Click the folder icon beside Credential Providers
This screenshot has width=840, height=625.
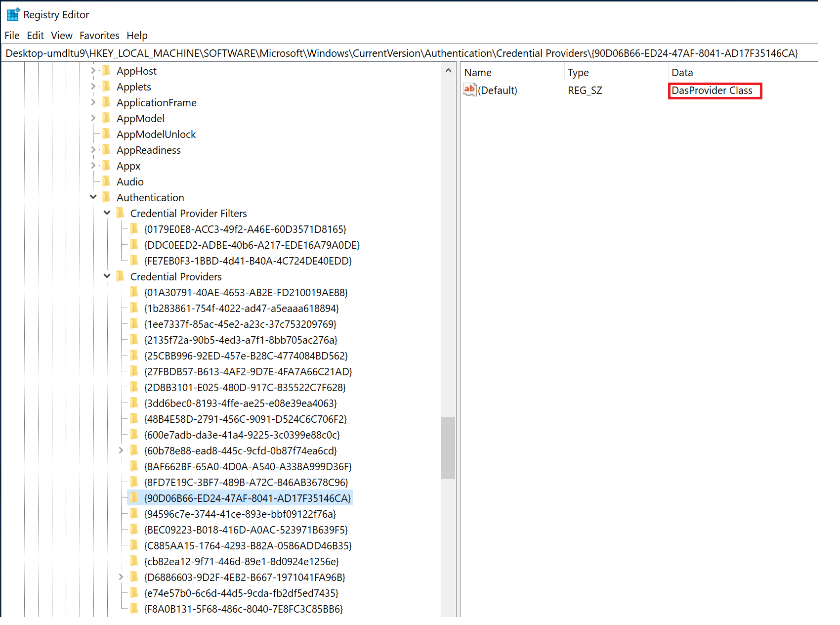121,276
